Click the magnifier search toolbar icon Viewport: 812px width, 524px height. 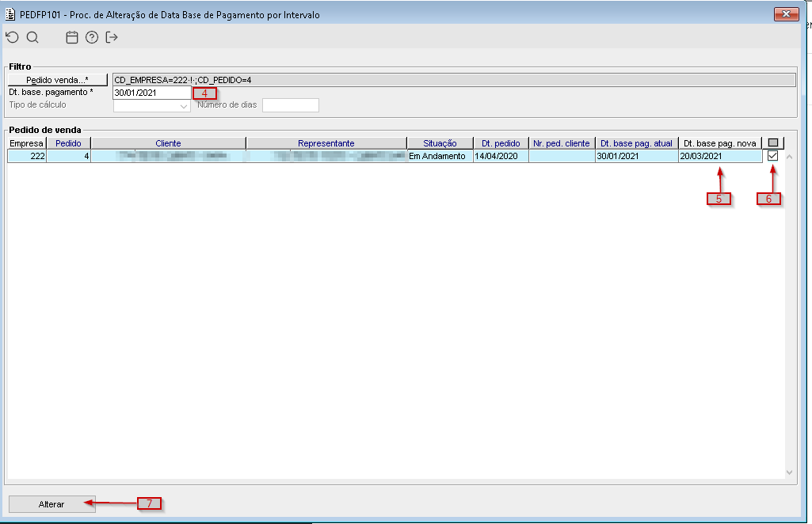(32, 37)
